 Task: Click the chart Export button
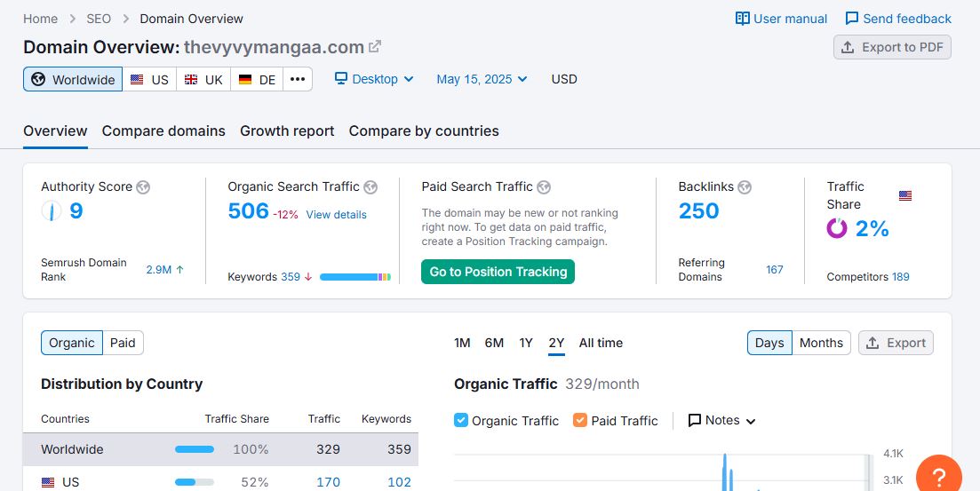[x=896, y=343]
